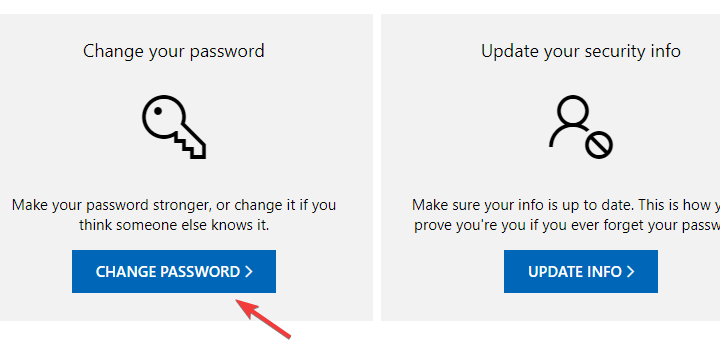Click the chevron on Update Info button
The height and width of the screenshot is (360, 720).
point(631,272)
